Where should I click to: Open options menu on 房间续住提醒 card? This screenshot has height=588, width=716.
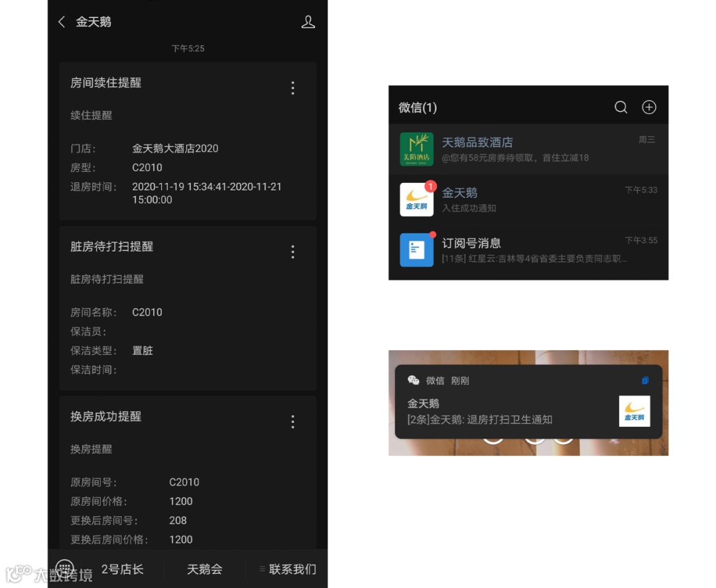tap(293, 88)
